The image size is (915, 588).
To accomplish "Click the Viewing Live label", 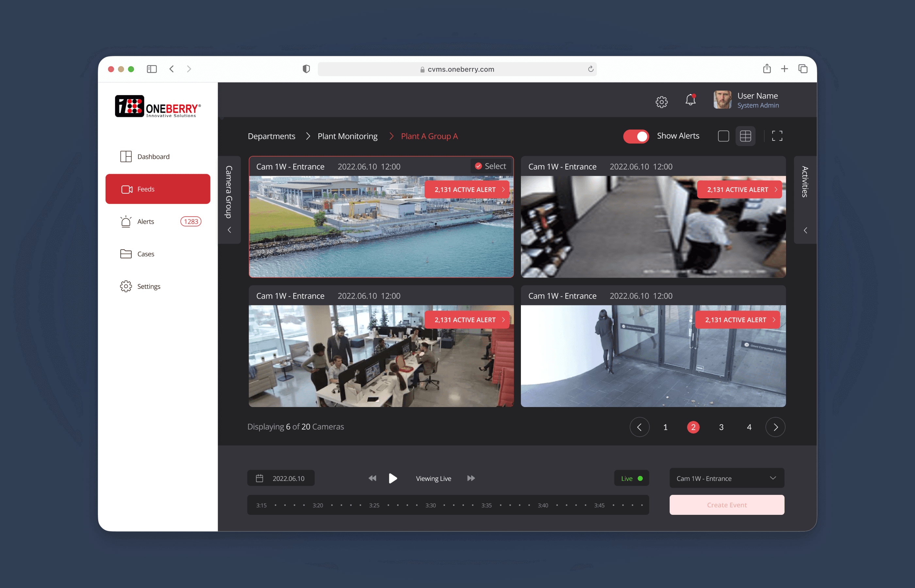I will tap(433, 479).
